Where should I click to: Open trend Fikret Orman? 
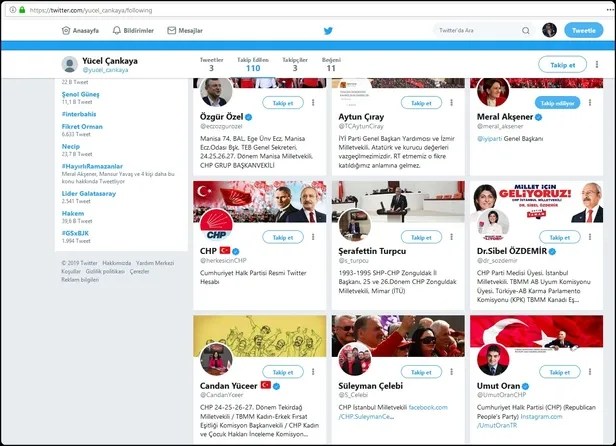click(82, 127)
